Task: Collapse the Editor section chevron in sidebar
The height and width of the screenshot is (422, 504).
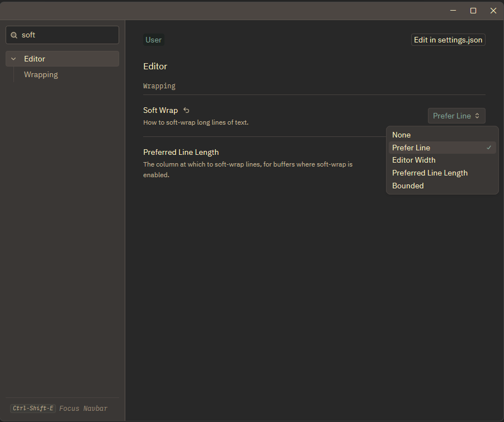Action: [x=13, y=59]
